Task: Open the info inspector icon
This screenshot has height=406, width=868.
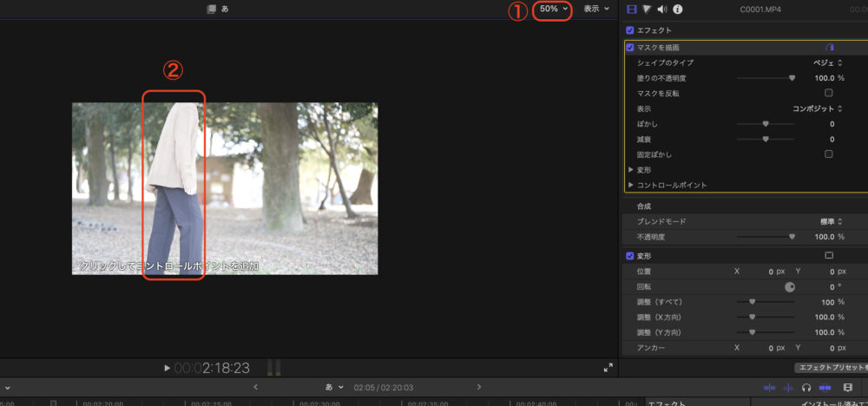Action: [x=678, y=9]
